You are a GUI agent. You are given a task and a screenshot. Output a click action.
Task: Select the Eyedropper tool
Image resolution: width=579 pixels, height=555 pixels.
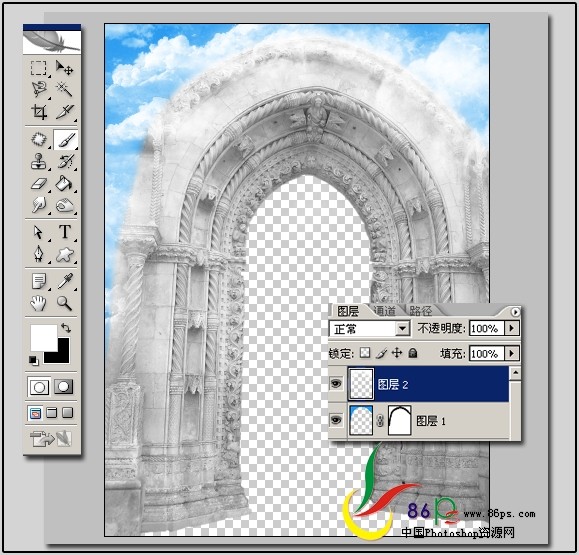pyautogui.click(x=65, y=281)
